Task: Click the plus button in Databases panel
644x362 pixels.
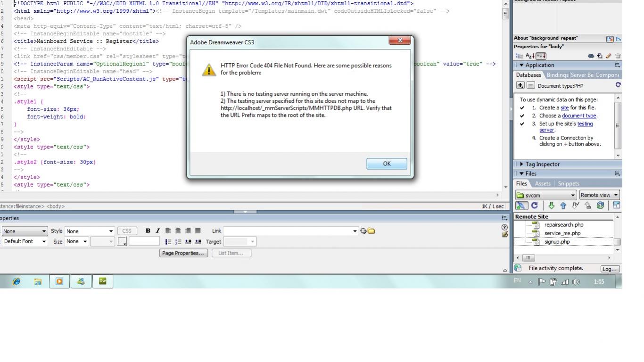Action: pyautogui.click(x=520, y=85)
